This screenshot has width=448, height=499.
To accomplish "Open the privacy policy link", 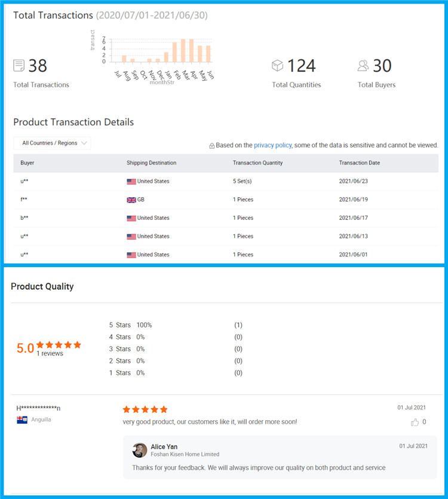I will click(x=272, y=145).
